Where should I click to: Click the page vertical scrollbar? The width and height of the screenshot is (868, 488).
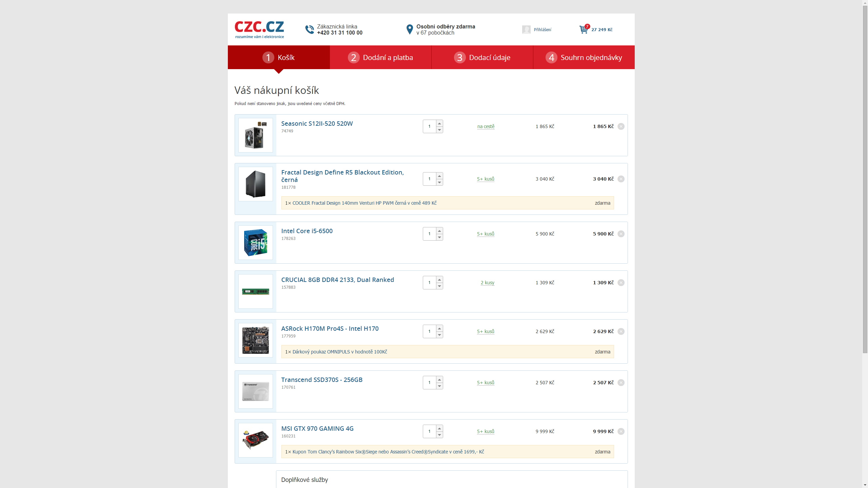pos(865,179)
